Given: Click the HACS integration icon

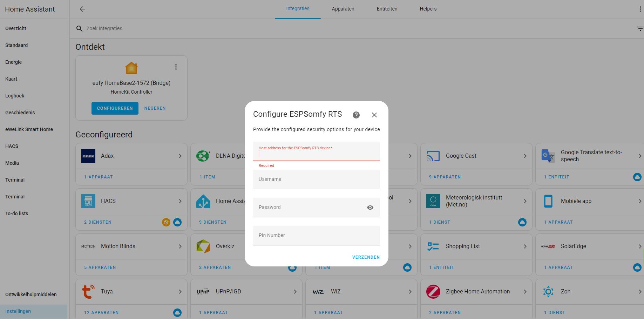Looking at the screenshot, I should click(x=88, y=201).
